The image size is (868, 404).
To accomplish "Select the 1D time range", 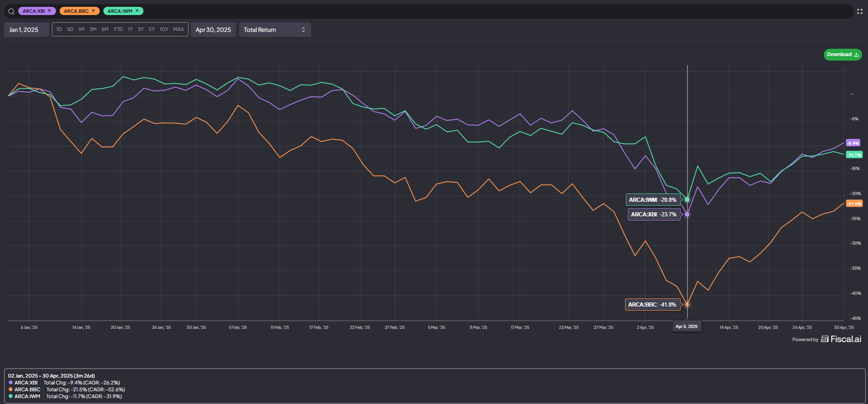I will pos(59,29).
